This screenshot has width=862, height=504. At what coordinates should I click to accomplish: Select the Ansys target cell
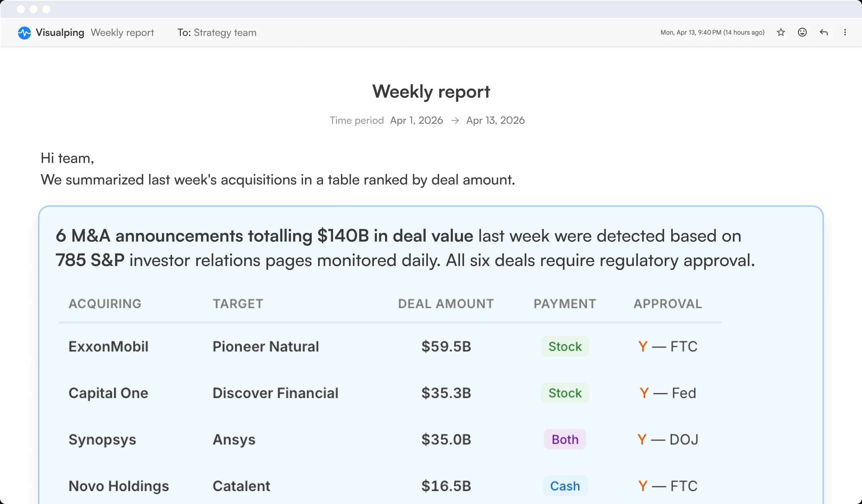(234, 440)
